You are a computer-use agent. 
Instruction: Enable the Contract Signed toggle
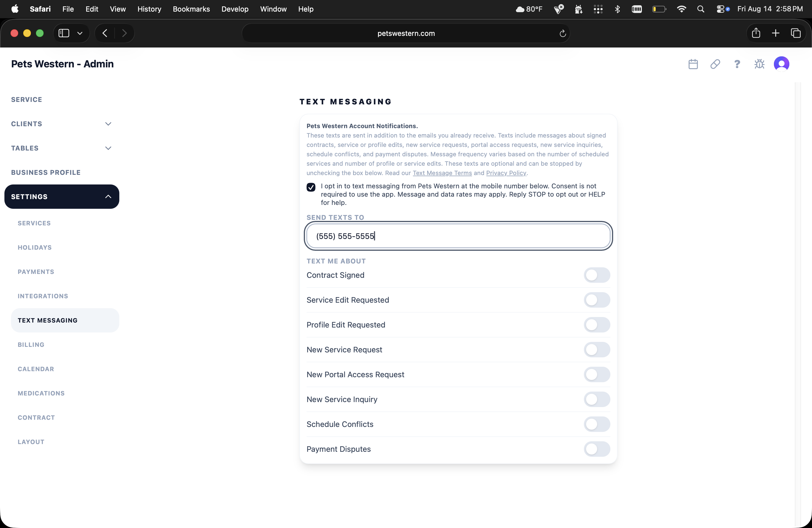point(597,275)
